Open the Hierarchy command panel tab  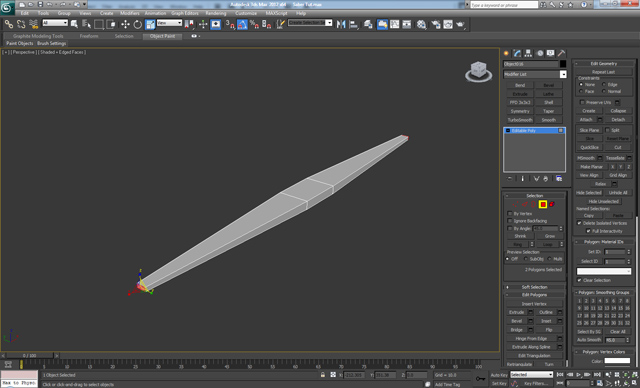coord(529,53)
